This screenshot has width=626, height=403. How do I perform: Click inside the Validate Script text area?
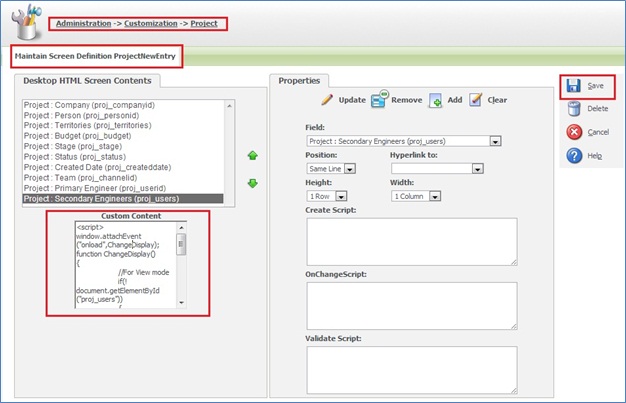412,370
